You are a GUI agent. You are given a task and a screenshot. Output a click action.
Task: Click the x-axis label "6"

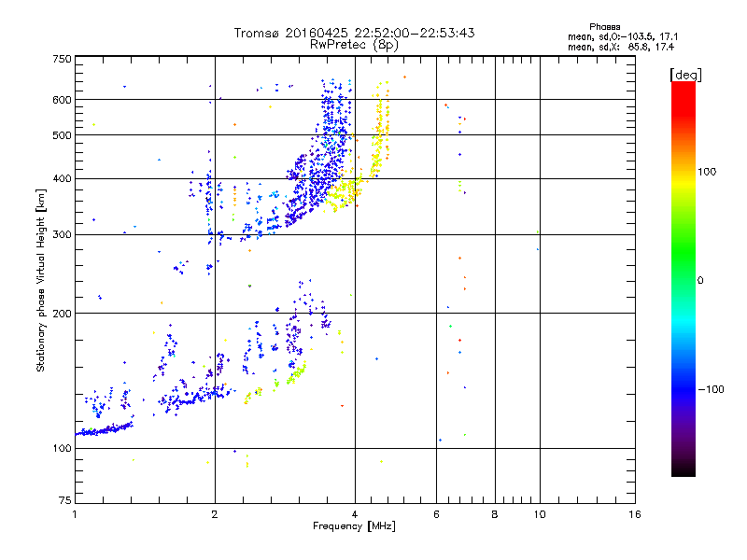[436, 514]
